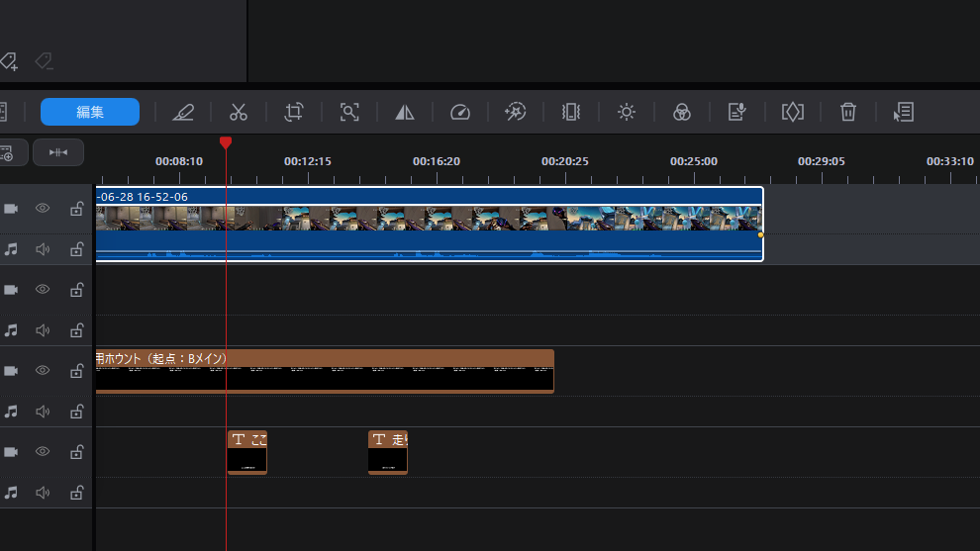Viewport: 980px width, 551px height.
Task: Mute the audio track below the ホウント clip
Action: [x=43, y=412]
